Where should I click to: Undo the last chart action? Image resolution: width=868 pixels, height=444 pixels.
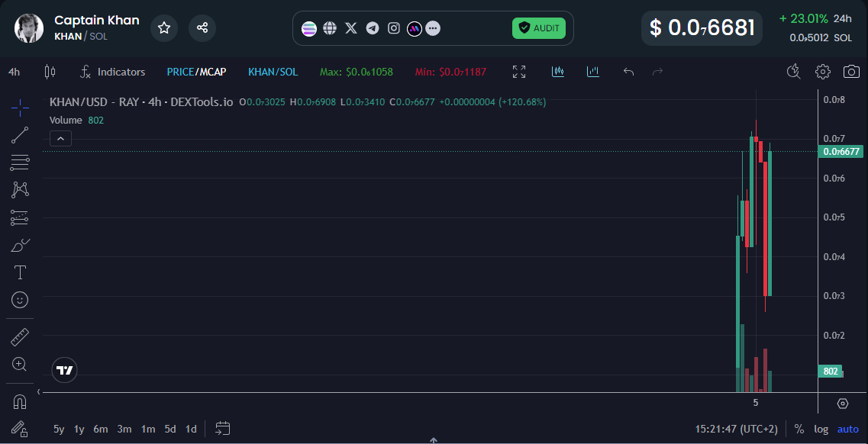[628, 72]
